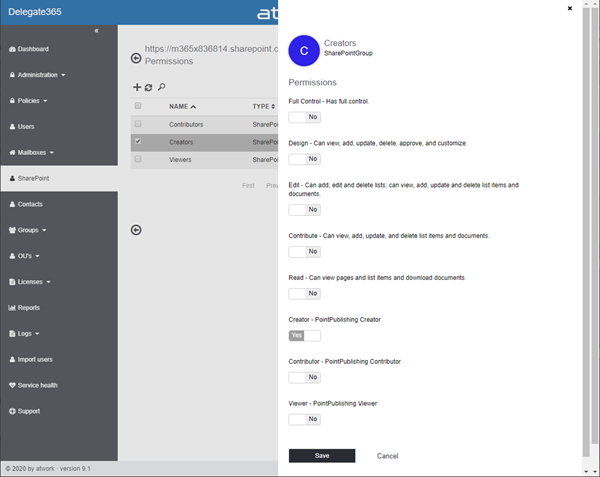
Task: Click the SharePoint icon in the sidebar
Action: [12, 178]
